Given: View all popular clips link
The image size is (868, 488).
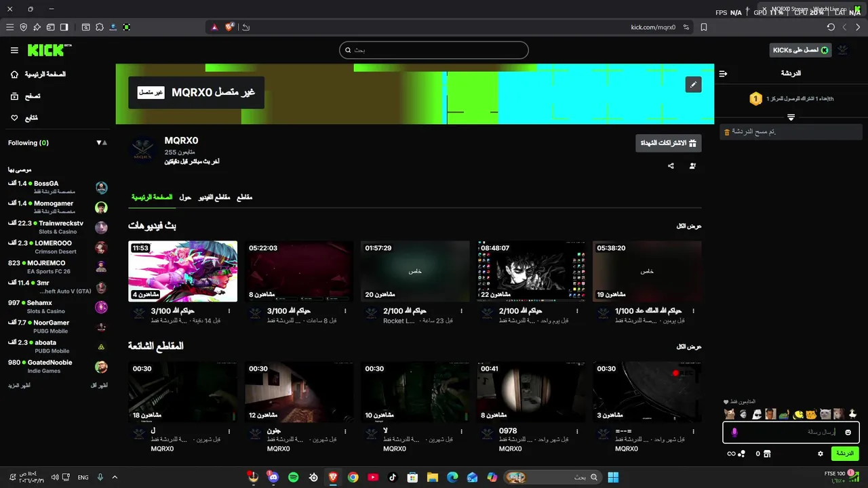Looking at the screenshot, I should pos(689,347).
